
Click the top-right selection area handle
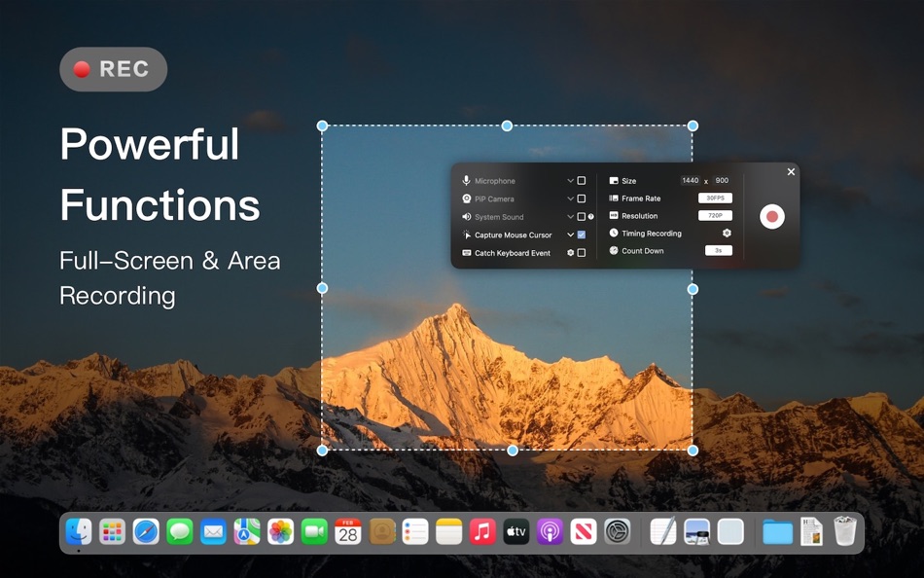point(693,126)
